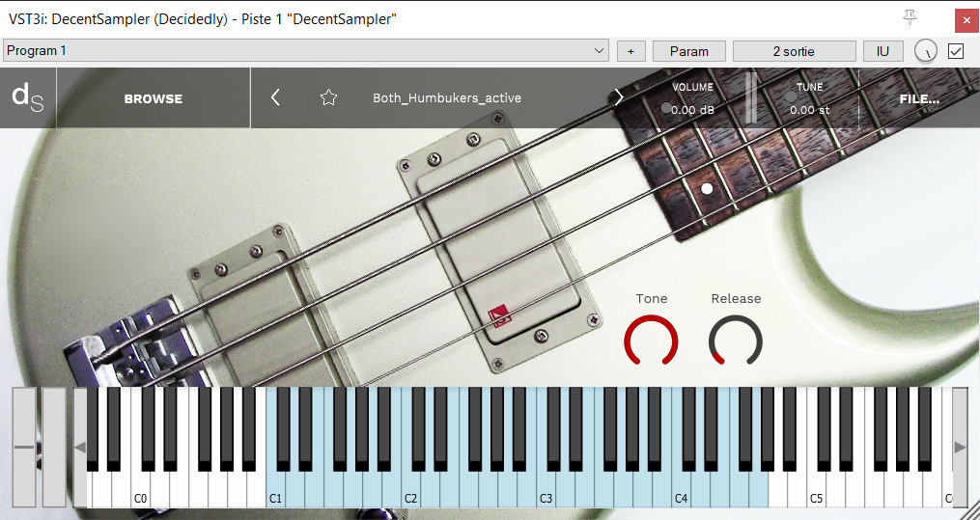
Task: Open the FILE... menu
Action: 919,98
